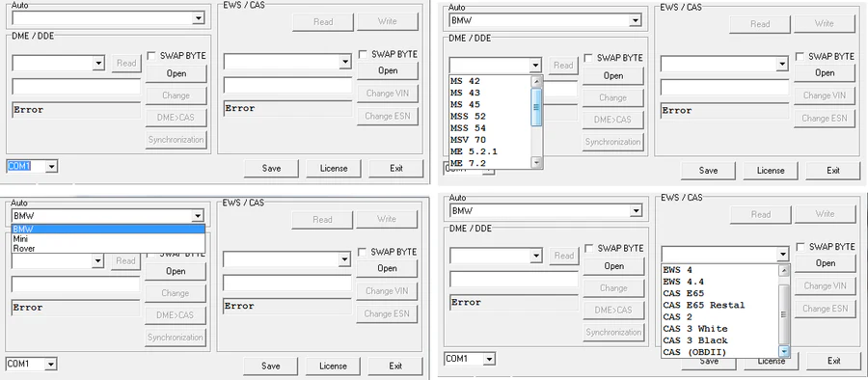Click the CAS list scroll-down arrow
868x380 pixels.
point(783,351)
